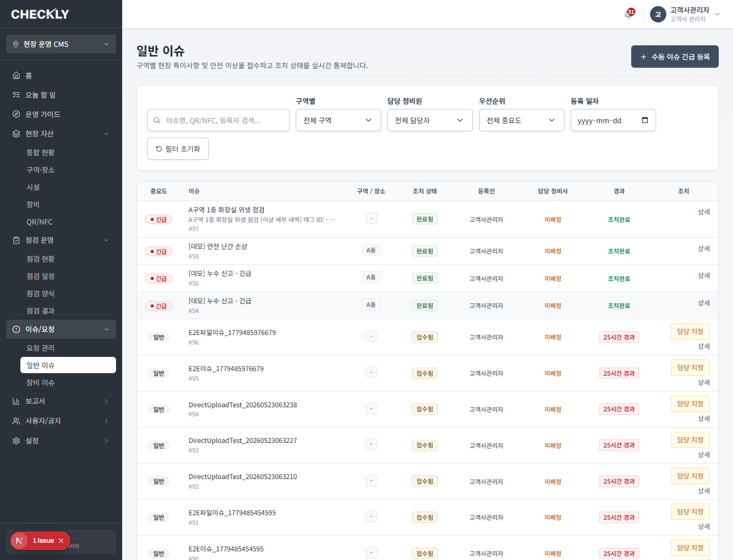Click the calendar icon in date field
Image resolution: width=733 pixels, height=560 pixels.
[x=645, y=120]
